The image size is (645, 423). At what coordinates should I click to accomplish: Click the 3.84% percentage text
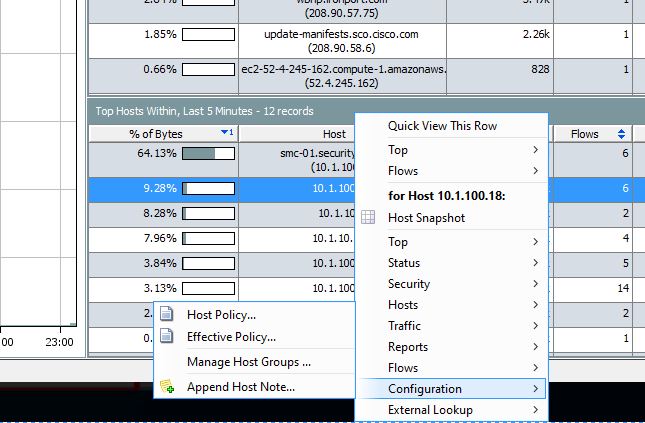tap(160, 263)
